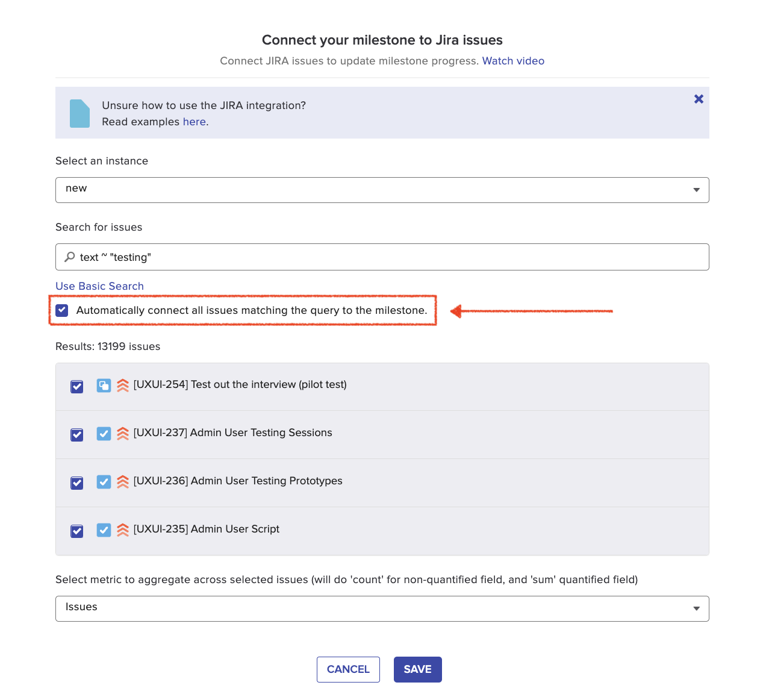
Task: Open the metric dropdown showing Issues
Action: point(382,608)
